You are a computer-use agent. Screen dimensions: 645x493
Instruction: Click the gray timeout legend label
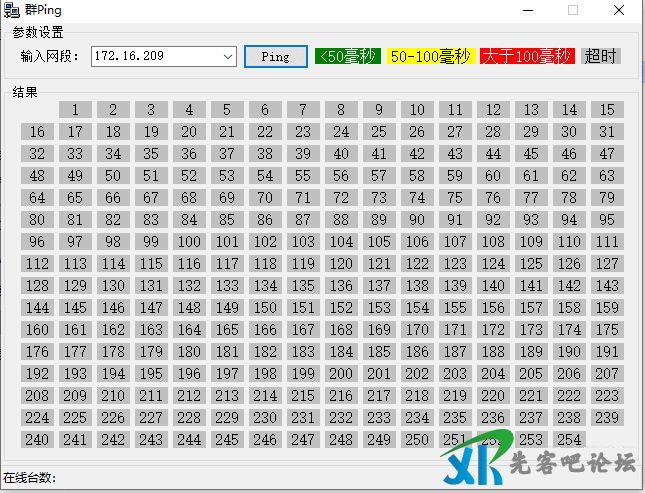[601, 56]
